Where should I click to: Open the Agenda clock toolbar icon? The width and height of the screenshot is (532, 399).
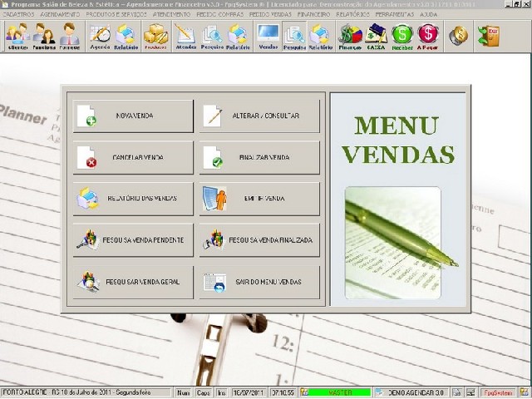(x=100, y=37)
